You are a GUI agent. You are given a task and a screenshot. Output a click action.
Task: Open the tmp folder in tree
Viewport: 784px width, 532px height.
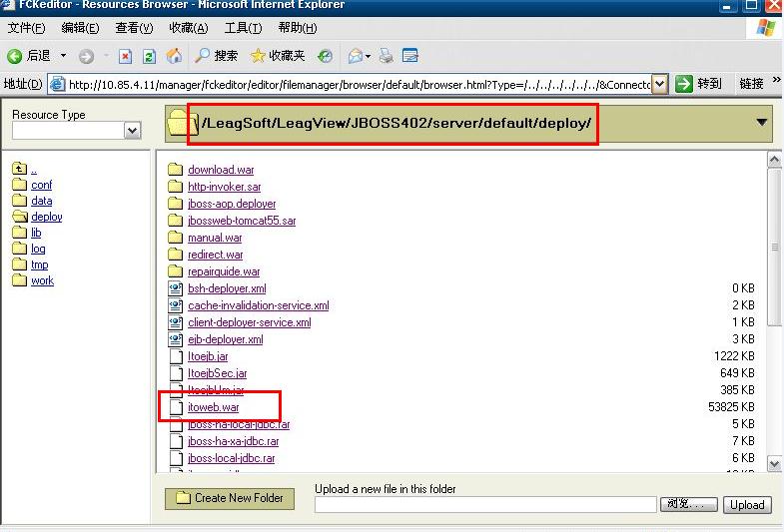click(40, 265)
